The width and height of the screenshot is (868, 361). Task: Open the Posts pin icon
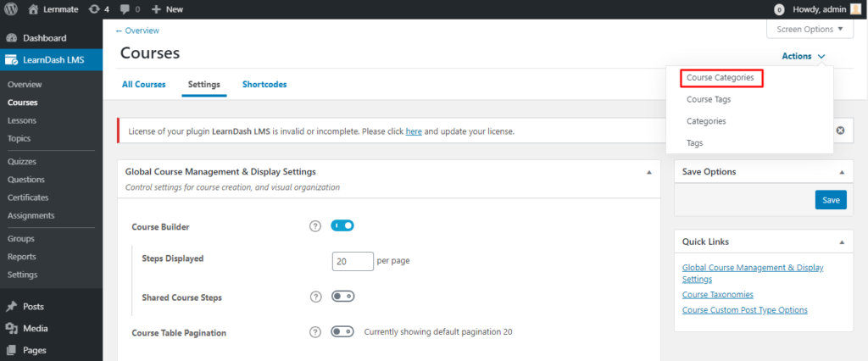pos(11,307)
